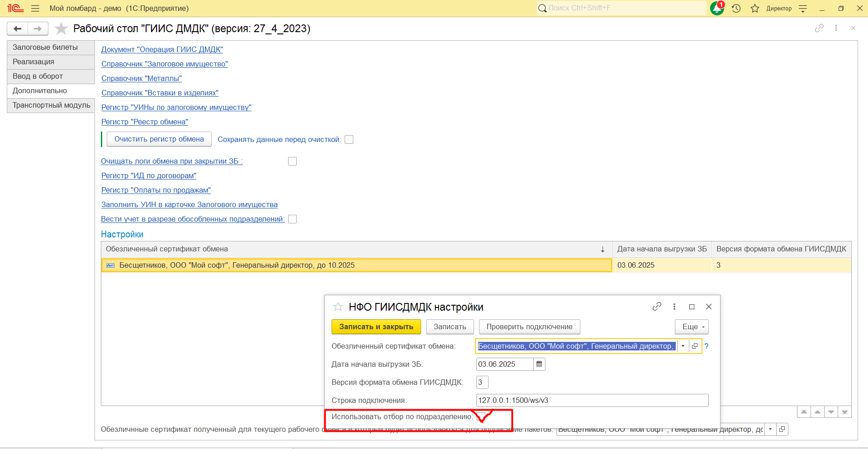Go back with left arrow button

point(17,28)
